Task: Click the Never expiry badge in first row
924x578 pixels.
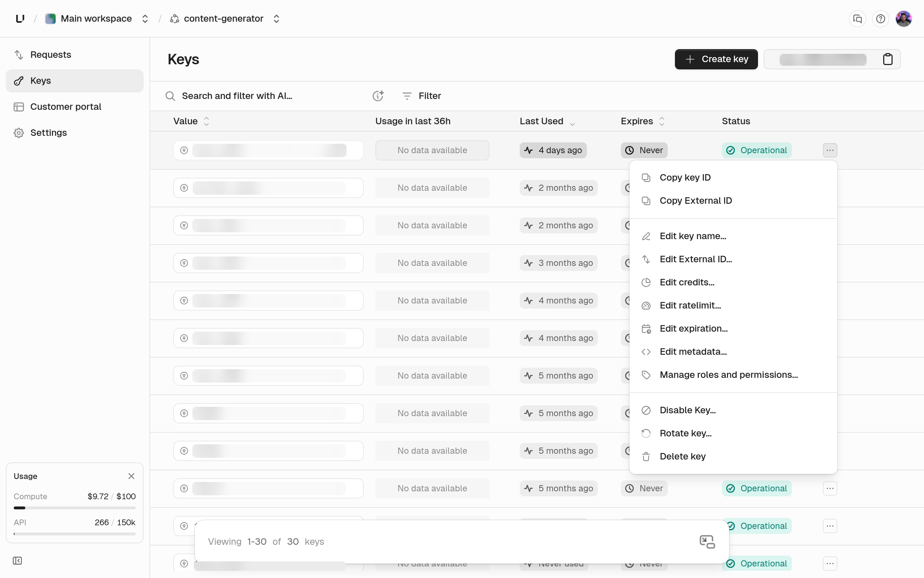Action: [x=644, y=150]
